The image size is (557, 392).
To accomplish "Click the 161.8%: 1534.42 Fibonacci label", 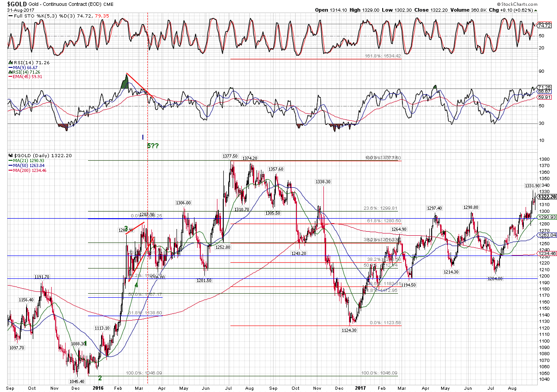I will click(x=382, y=56).
